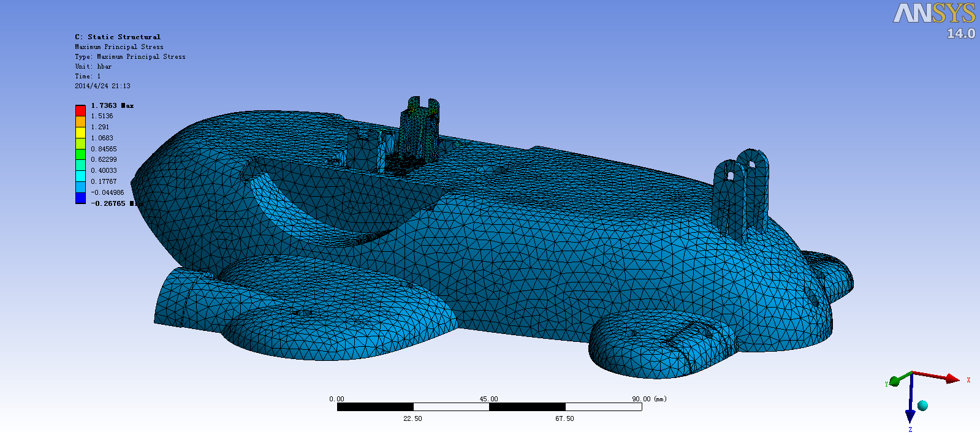
Task: Click the cyan isometric view ball
Action: [922, 406]
